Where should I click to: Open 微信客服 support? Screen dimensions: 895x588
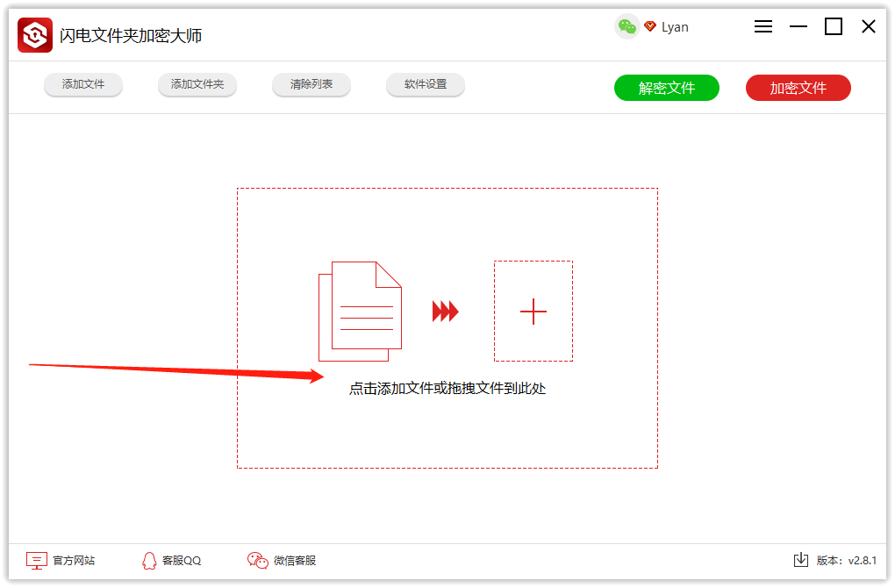point(295,561)
